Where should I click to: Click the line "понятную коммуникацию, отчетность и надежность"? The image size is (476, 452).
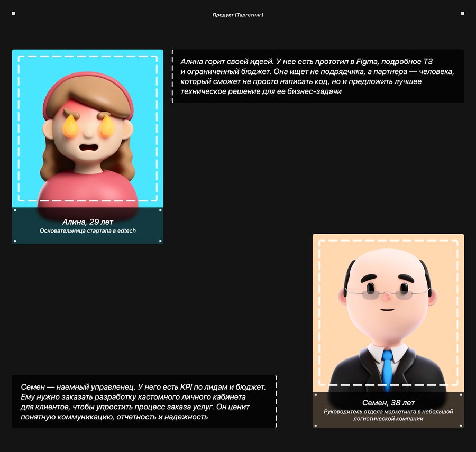click(114, 417)
